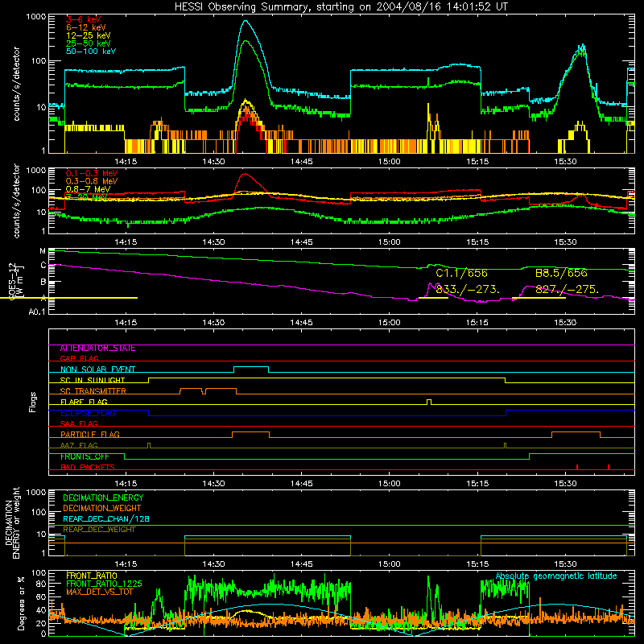Click the HESSI Observing Summary title text
The image size is (644, 644).
click(x=341, y=6)
